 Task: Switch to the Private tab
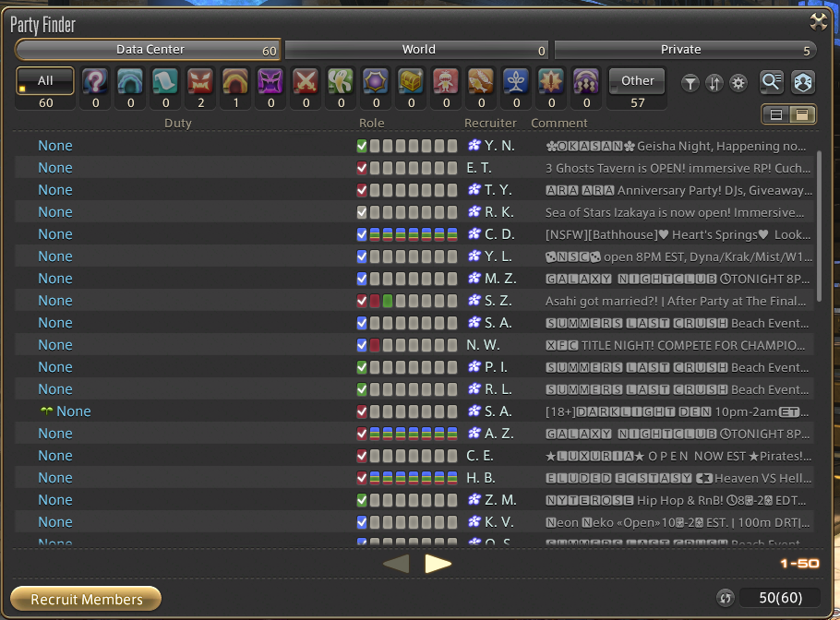(686, 50)
